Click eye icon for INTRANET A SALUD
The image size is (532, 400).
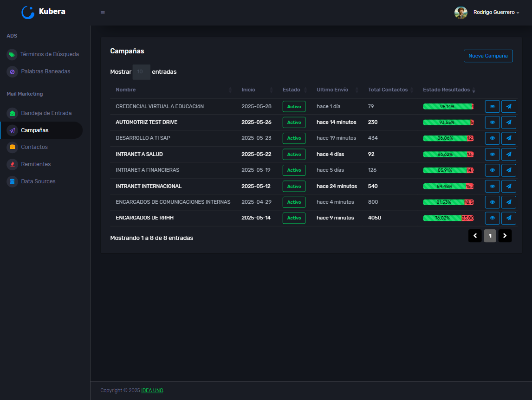pos(492,155)
